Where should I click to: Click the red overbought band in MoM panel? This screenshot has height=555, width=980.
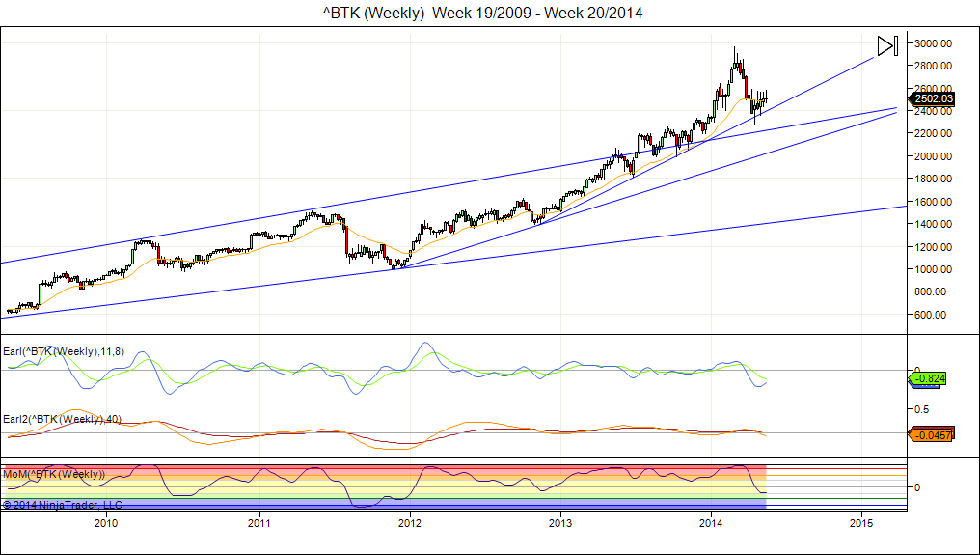point(386,468)
